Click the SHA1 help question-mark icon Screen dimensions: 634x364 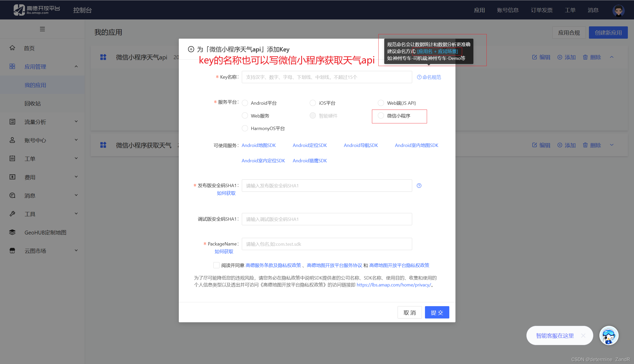pyautogui.click(x=419, y=186)
